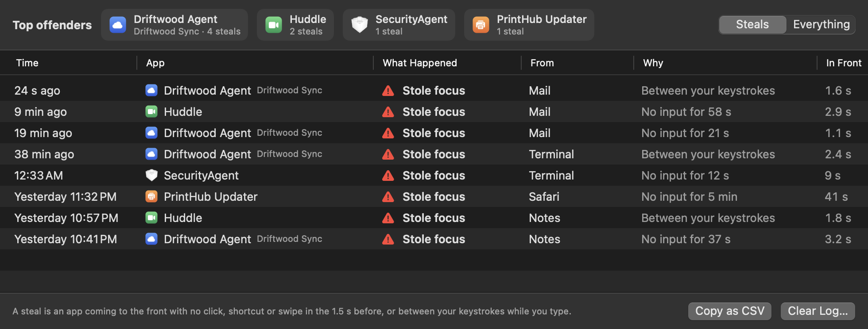Click warning triangle in 9 min ago row

pyautogui.click(x=388, y=112)
